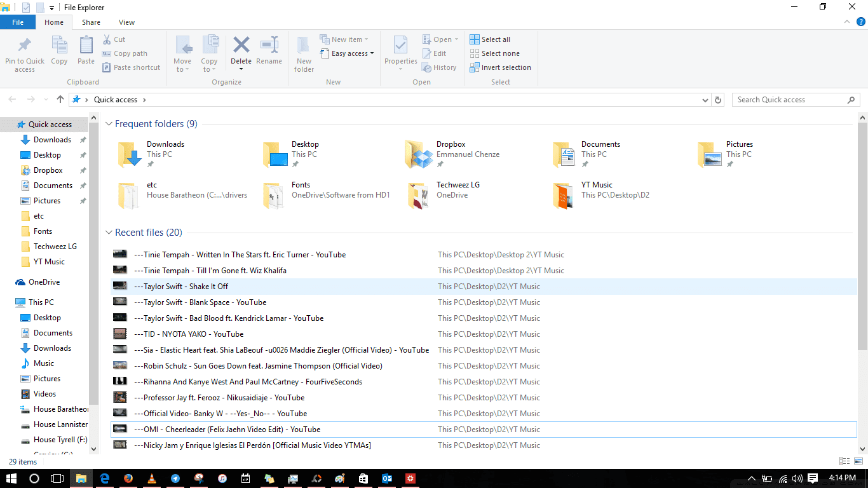Create a New folder from ribbon
The width and height of the screenshot is (868, 488).
tap(304, 54)
